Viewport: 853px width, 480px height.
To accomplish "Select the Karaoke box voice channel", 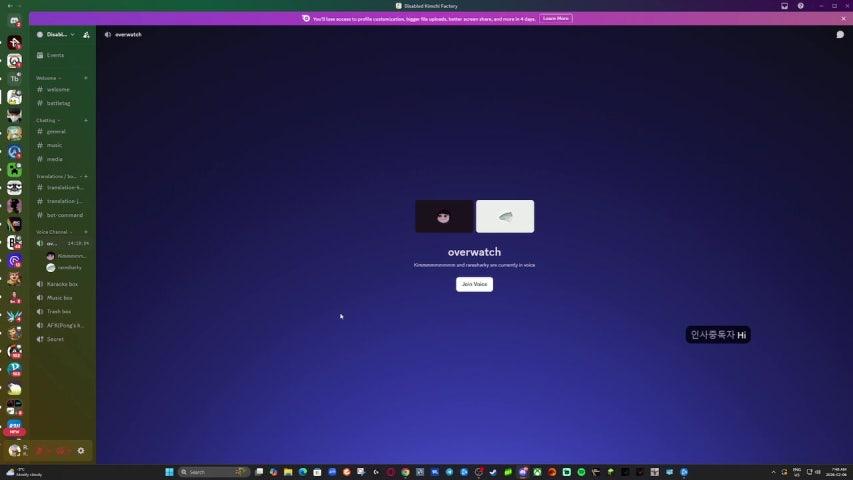I will pos(62,284).
